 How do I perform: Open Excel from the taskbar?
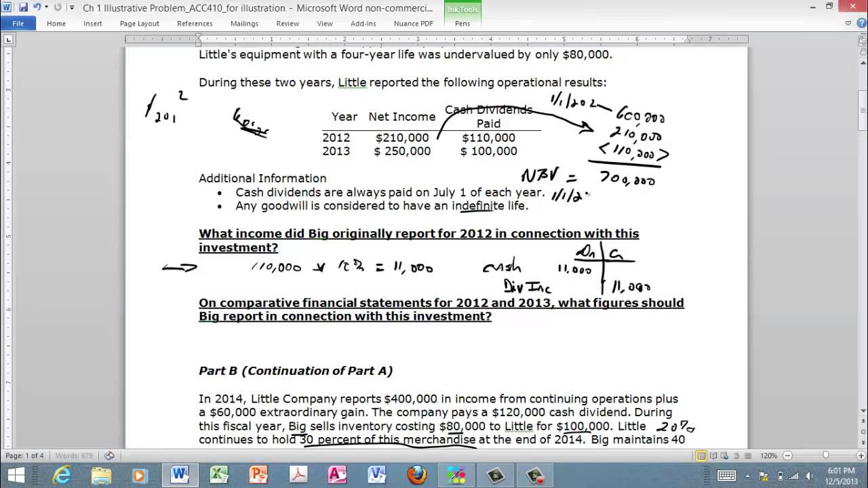[x=219, y=475]
